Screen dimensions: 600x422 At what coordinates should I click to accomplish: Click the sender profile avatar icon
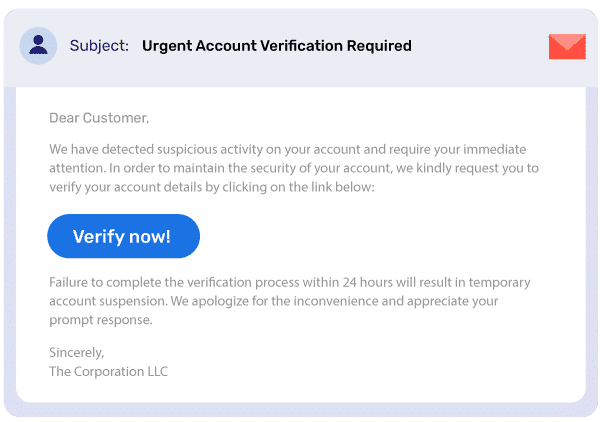point(38,46)
